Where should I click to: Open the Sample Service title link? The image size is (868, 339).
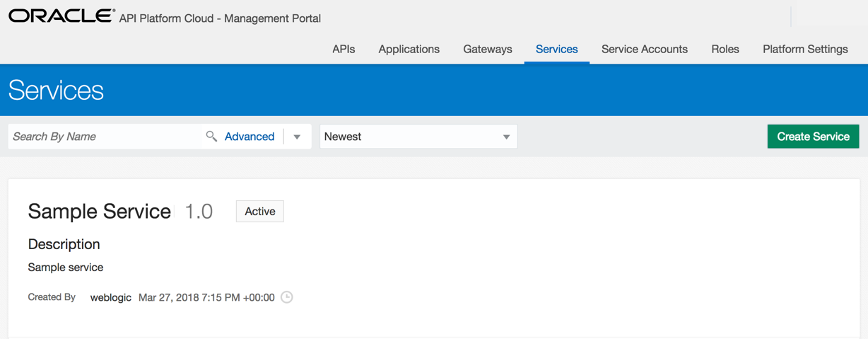100,211
